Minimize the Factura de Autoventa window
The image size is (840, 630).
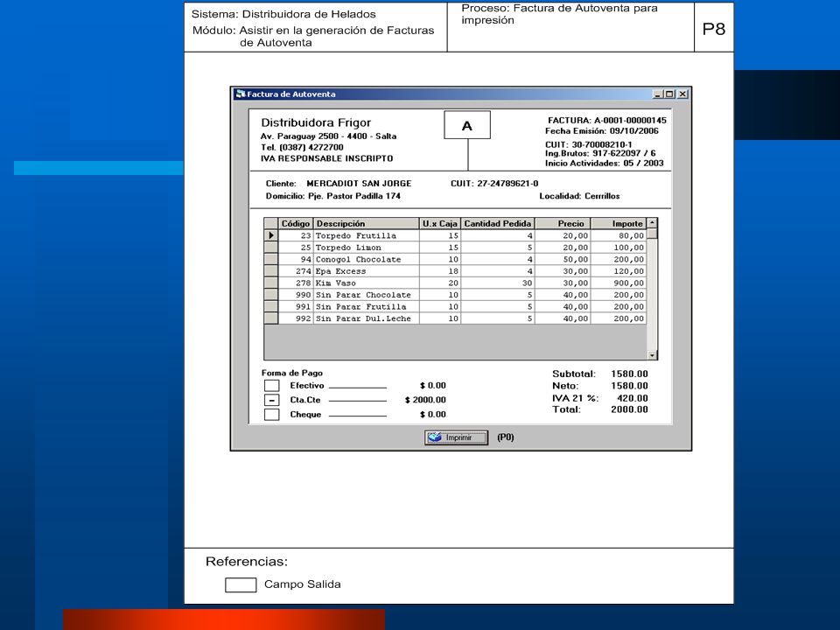pyautogui.click(x=658, y=94)
